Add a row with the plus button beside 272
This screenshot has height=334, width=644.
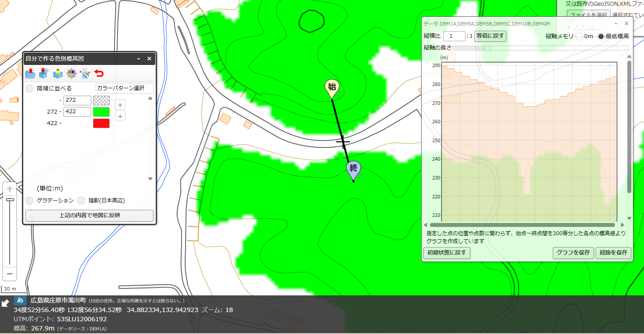click(x=120, y=104)
